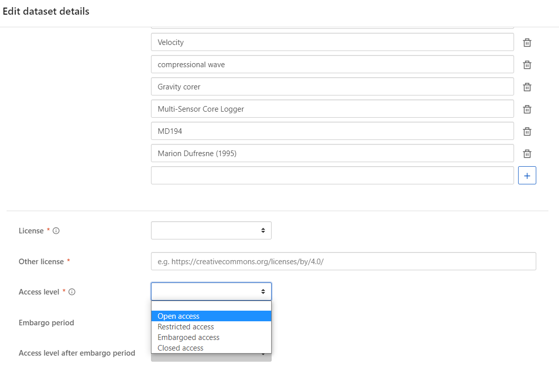Remove the "Multi-Sensor Core Logger" entry
Screen dimensions: 559x392
[x=527, y=109]
